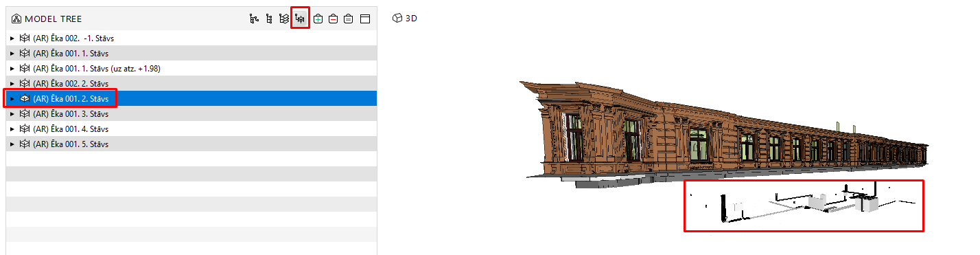Expand the selected Ēka 001. 2. Stāvs node

click(x=12, y=98)
